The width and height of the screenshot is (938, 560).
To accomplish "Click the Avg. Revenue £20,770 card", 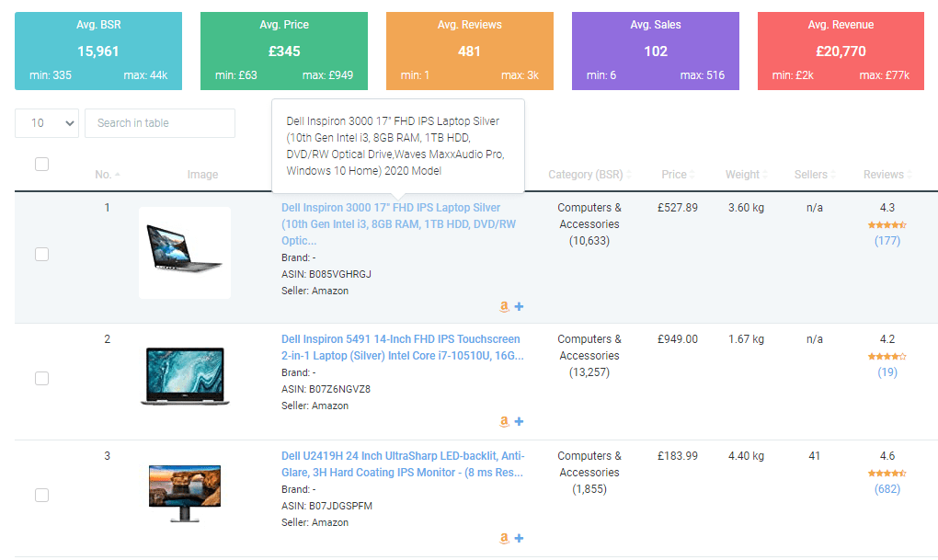I will click(841, 51).
